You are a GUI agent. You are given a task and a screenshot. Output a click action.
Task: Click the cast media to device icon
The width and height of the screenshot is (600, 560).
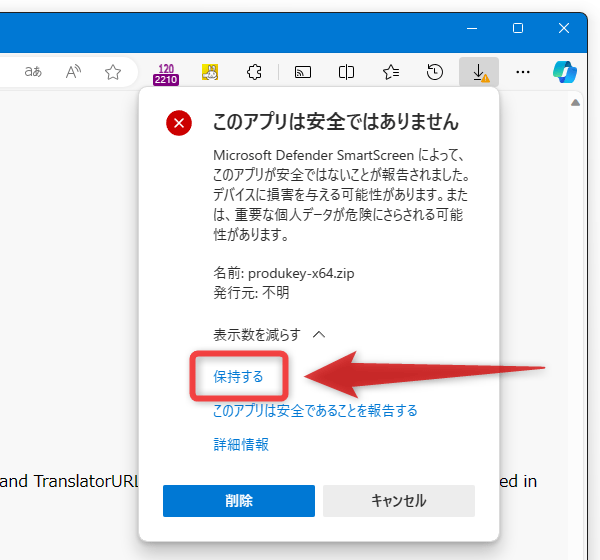click(303, 72)
